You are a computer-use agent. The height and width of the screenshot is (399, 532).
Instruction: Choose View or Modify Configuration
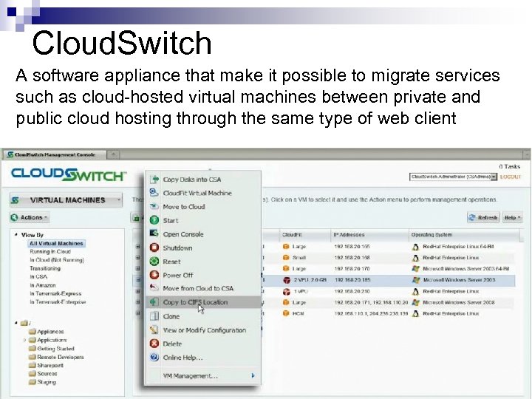coord(203,330)
